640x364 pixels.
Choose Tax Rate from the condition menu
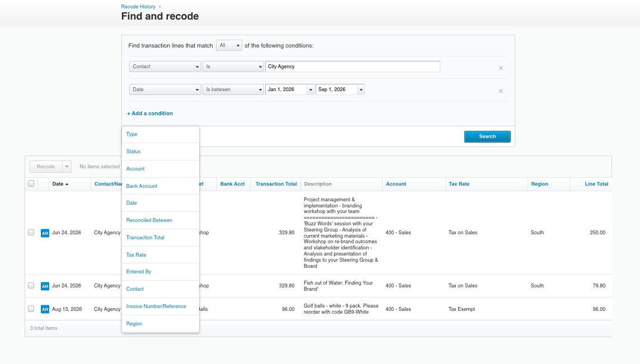[161, 254]
